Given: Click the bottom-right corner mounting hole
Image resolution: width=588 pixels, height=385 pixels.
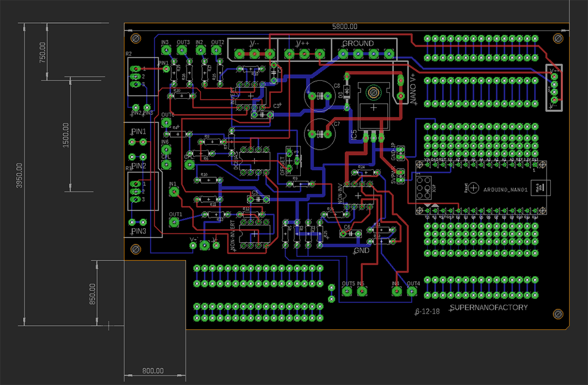Looking at the screenshot, I should coord(557,314).
